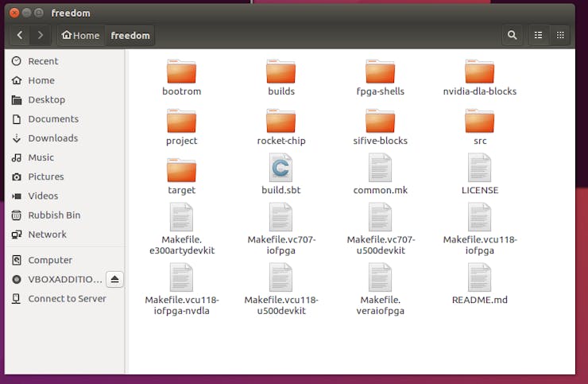Select the Makefile.vc707-u500devkit file icon
The image size is (588, 384).
[x=381, y=217]
